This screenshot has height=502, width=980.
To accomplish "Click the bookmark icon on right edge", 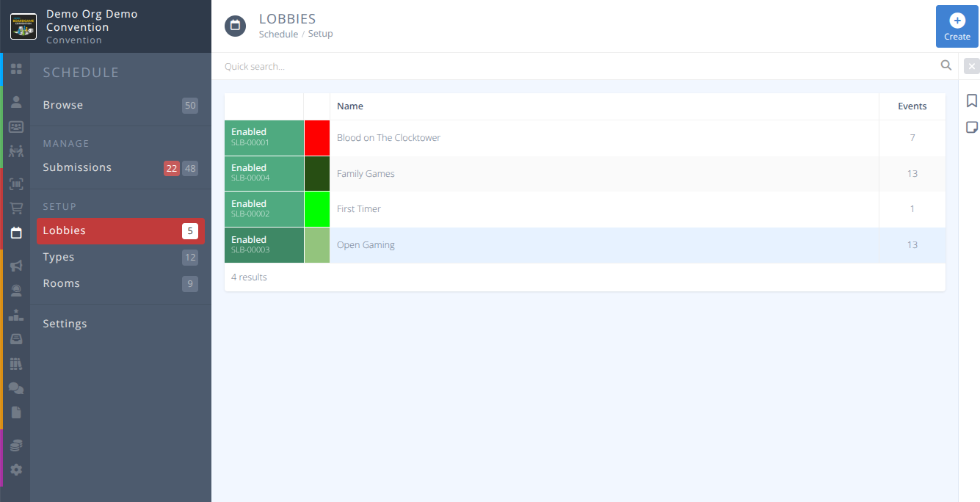I will (972, 101).
